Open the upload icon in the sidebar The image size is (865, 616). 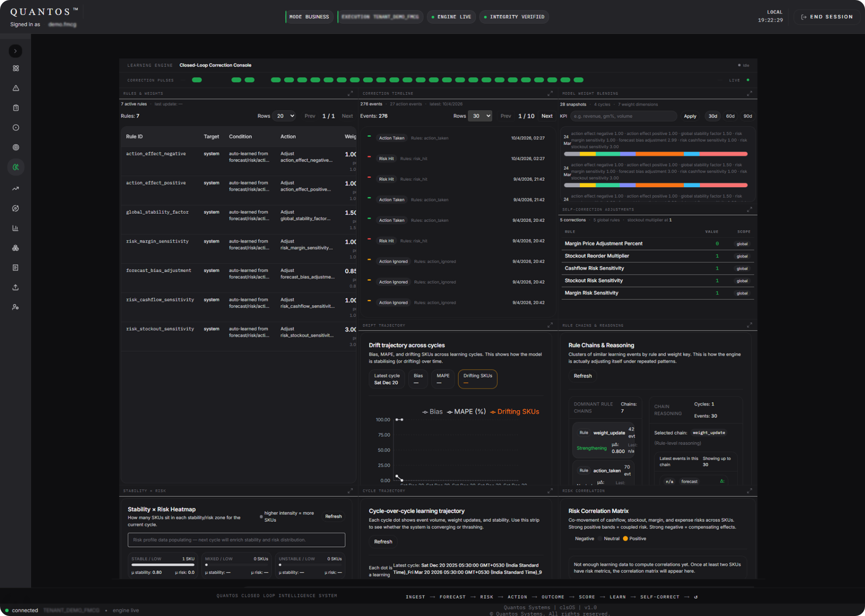pos(16,288)
